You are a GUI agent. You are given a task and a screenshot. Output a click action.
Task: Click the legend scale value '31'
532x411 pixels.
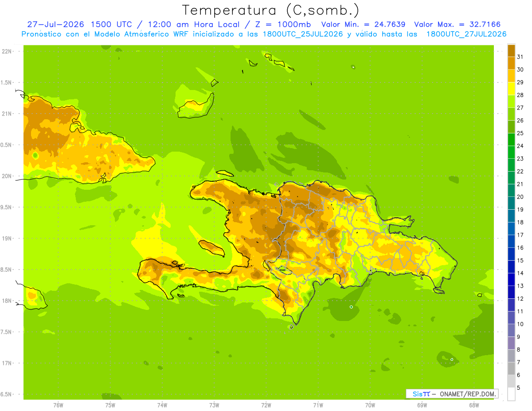(520, 56)
